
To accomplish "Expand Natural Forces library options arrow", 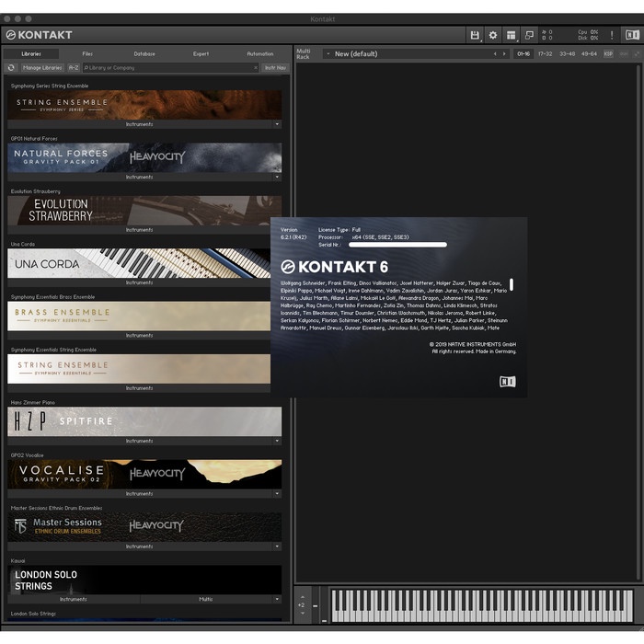I will pyautogui.click(x=277, y=177).
